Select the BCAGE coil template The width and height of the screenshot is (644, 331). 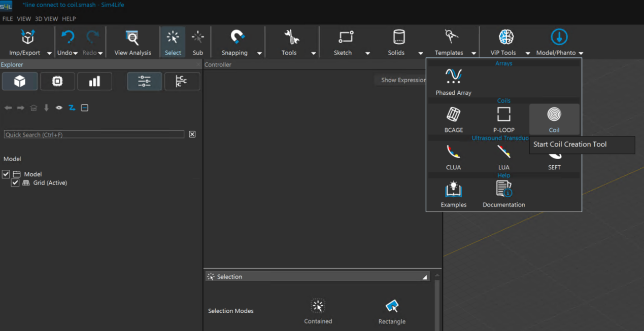coord(453,119)
